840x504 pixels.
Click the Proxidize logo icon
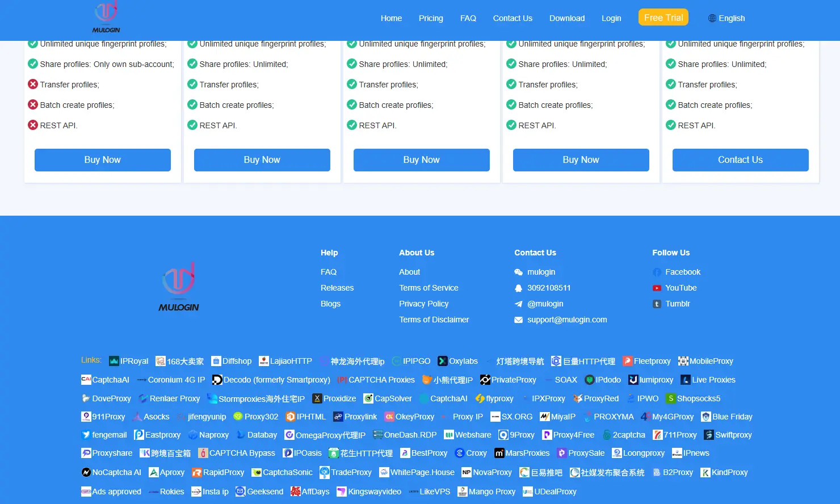tap(317, 398)
